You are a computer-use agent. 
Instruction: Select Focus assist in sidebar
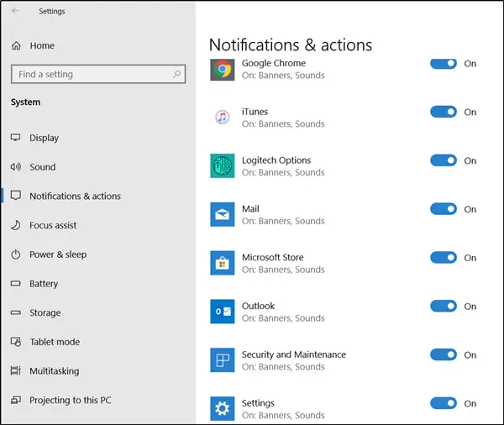[x=52, y=225]
